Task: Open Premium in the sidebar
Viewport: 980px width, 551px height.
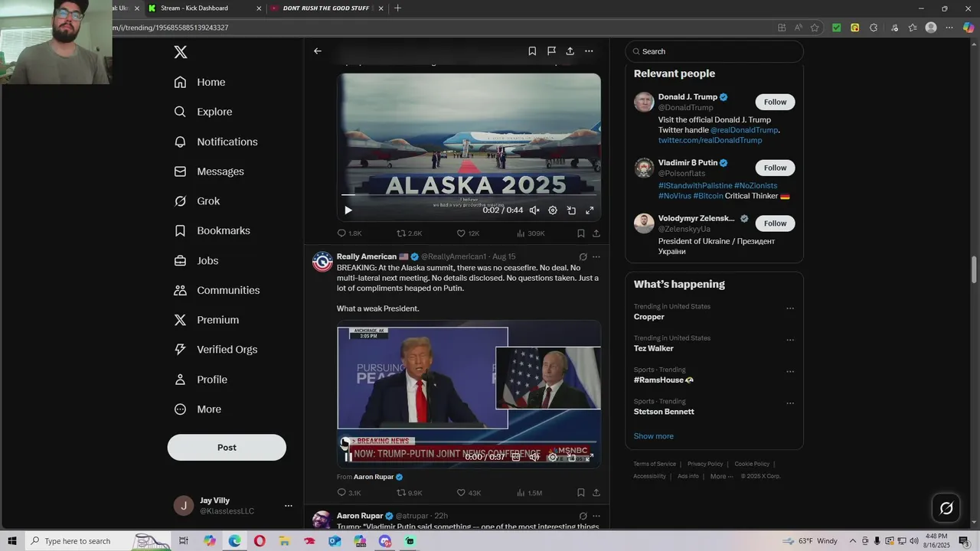Action: (206, 320)
